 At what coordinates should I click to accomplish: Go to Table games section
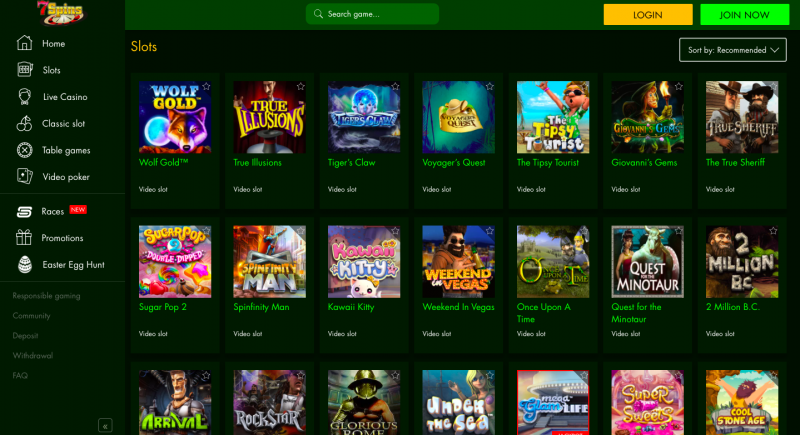tap(66, 150)
